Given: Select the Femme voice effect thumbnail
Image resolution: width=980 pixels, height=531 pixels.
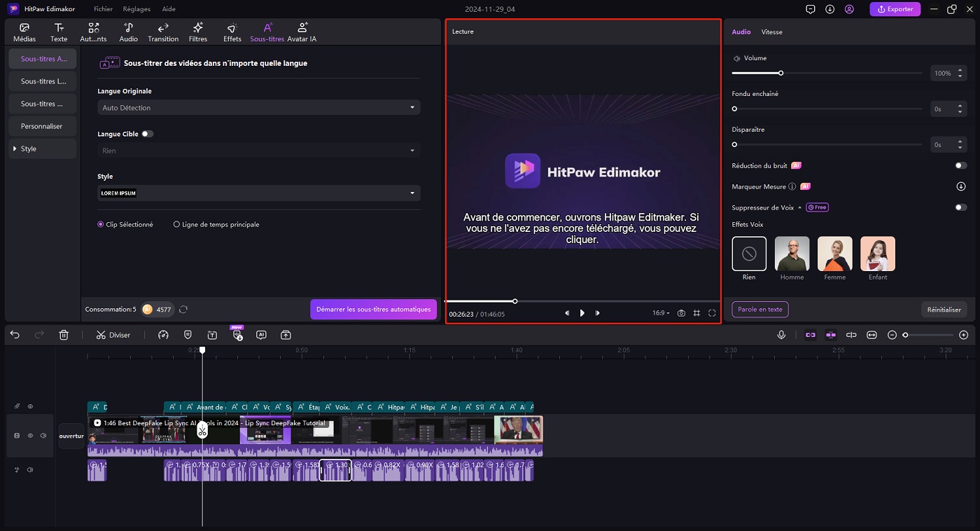Looking at the screenshot, I should tap(834, 254).
